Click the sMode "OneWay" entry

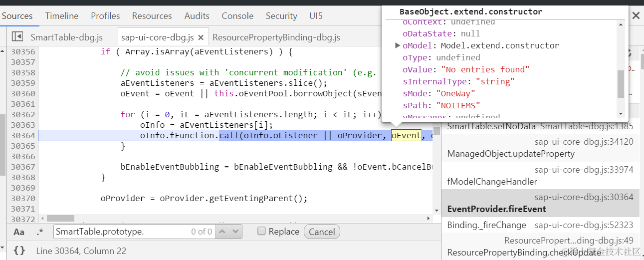(438, 93)
